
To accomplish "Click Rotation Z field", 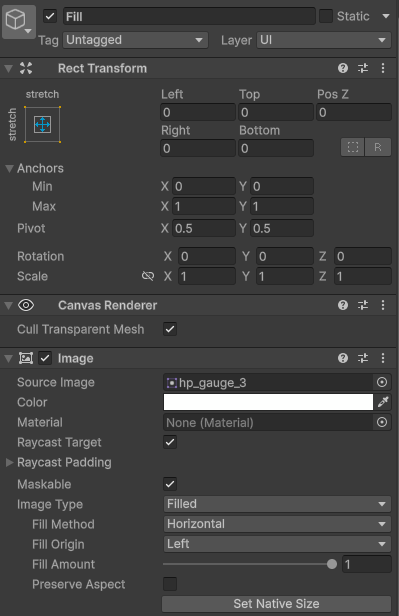I will point(362,256).
